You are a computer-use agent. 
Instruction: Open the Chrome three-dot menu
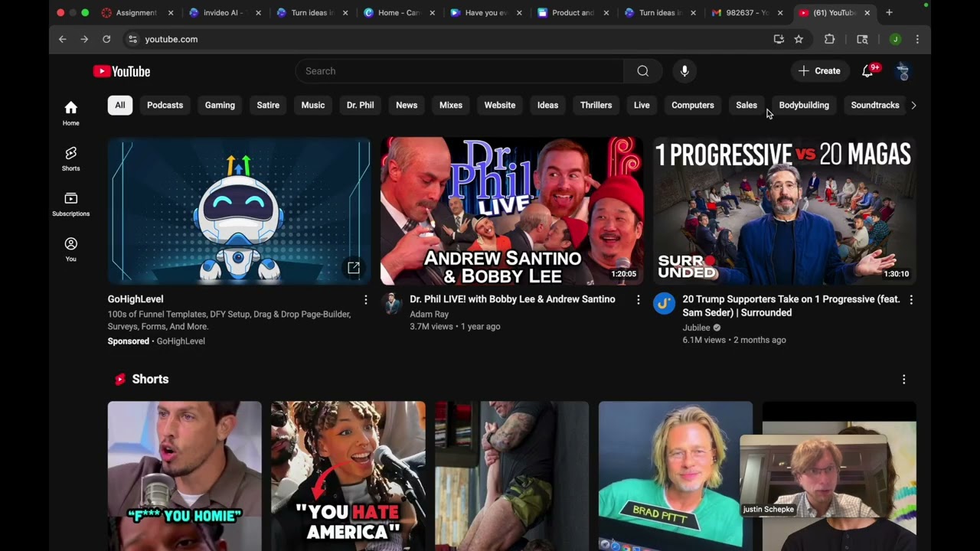[917, 39]
